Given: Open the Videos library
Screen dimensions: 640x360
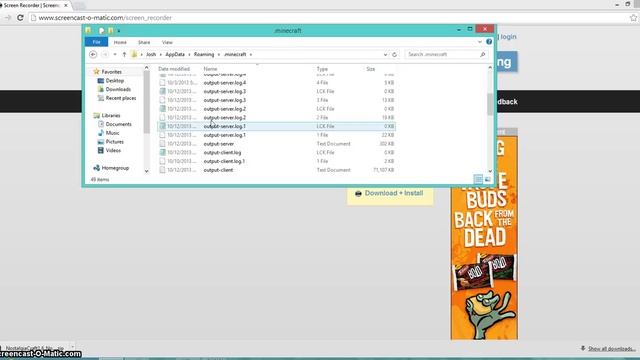Looking at the screenshot, I should [113, 151].
